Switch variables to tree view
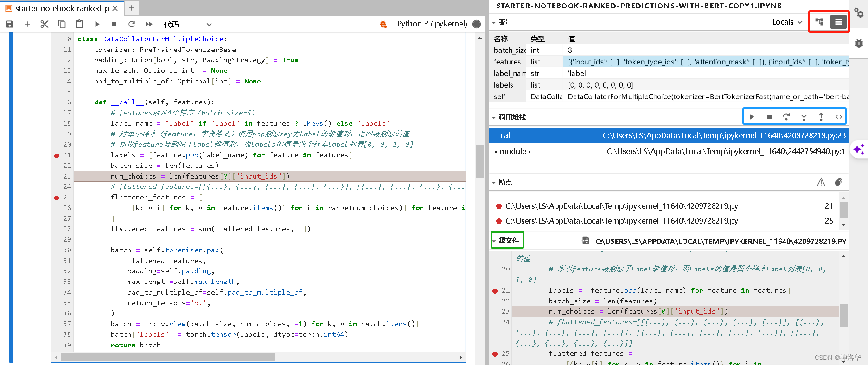Viewport: 868px width, 365px height. pyautogui.click(x=820, y=22)
